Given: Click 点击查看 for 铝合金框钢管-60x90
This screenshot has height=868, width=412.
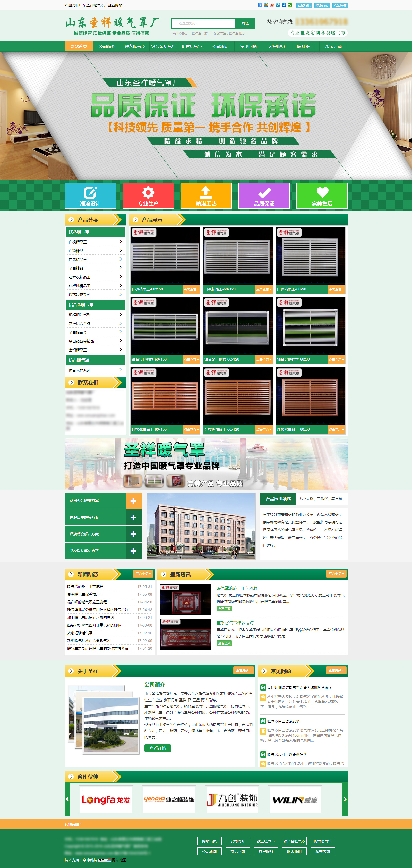Looking at the screenshot, I should 336,359.
